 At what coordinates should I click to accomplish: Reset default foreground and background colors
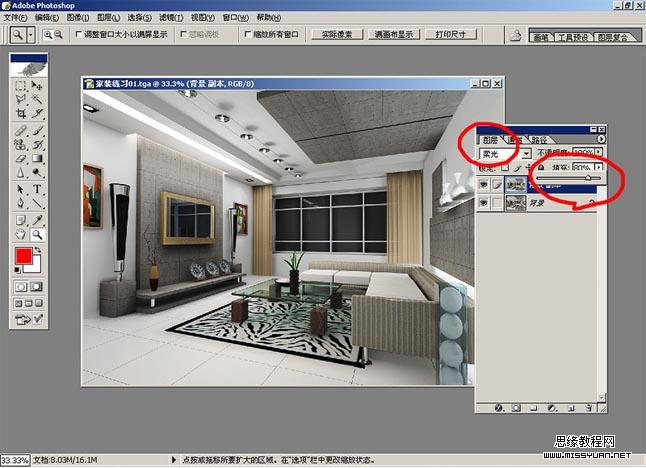[17, 270]
